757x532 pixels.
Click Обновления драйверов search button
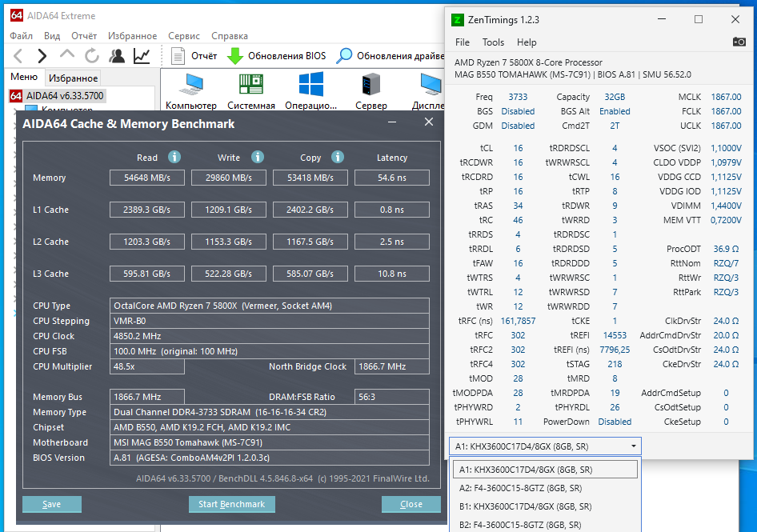tap(390, 56)
